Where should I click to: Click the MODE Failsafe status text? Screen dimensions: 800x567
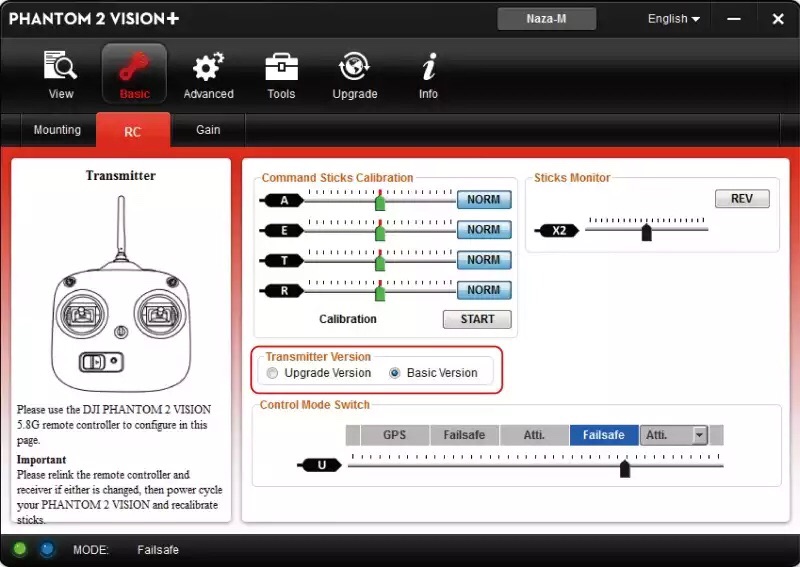coord(126,550)
